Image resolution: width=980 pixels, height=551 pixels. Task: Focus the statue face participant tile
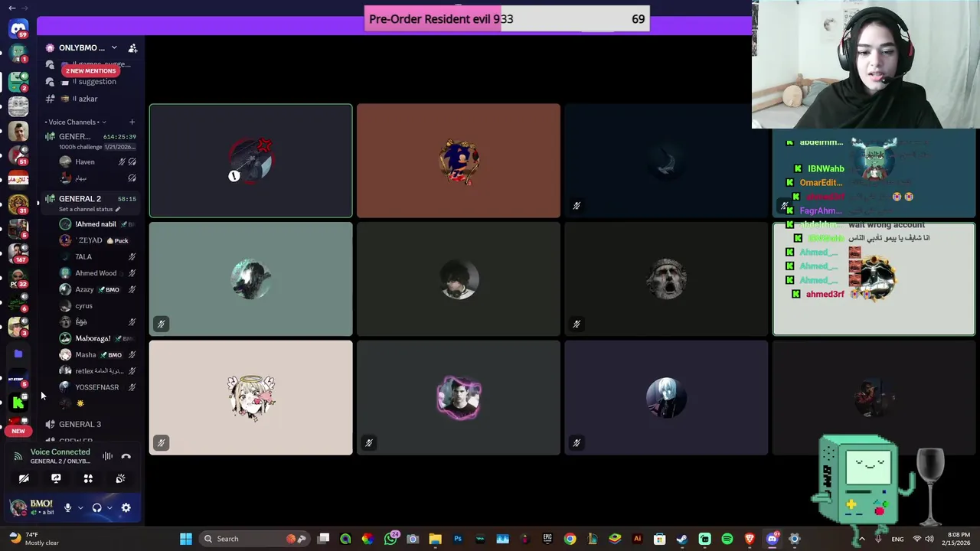666,279
